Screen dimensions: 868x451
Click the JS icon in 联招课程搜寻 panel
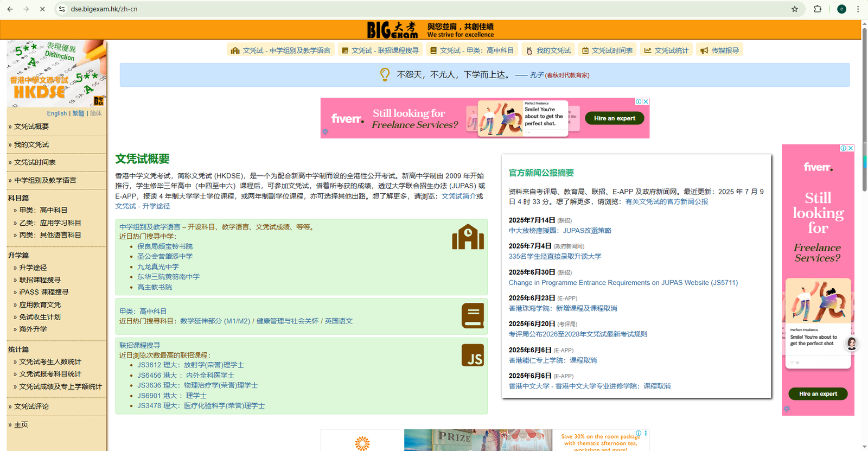coord(473,355)
